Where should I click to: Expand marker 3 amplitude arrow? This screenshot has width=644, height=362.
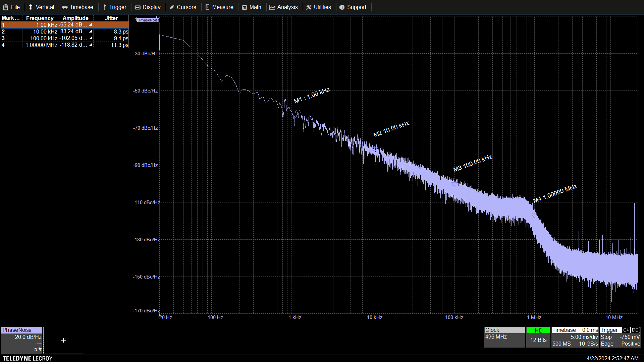91,38
